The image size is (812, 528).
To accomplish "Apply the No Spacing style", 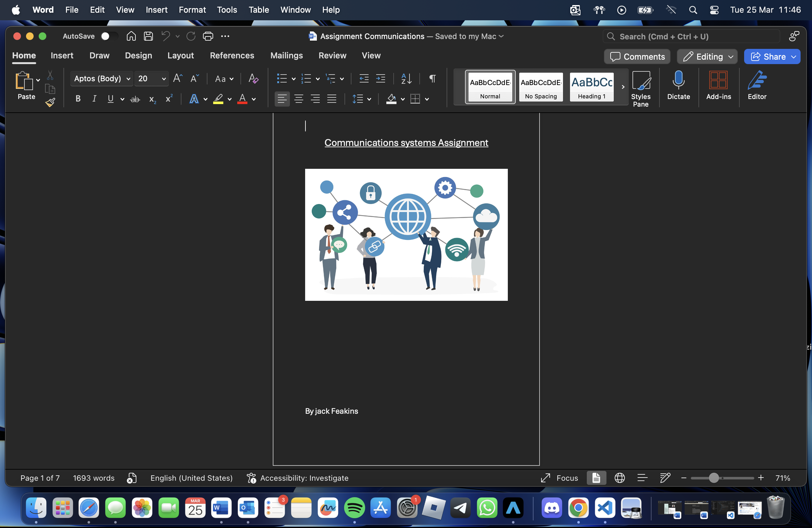I will [541, 87].
